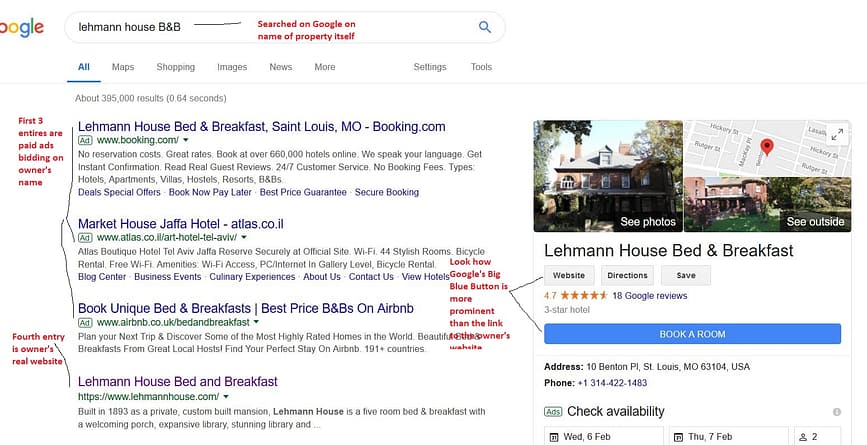Click the Ad badge beside www.booking.com/
This screenshot has width=867, height=445.
pos(85,140)
